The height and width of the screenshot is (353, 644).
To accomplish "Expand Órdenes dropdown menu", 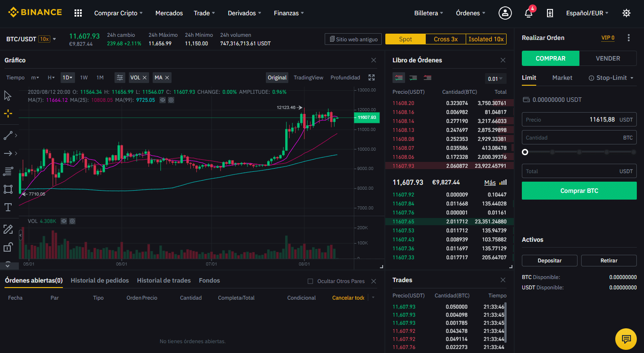I will [x=471, y=13].
